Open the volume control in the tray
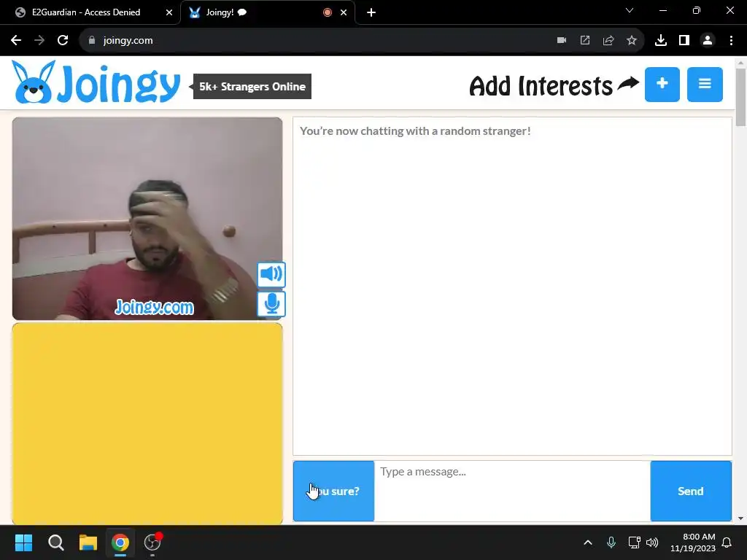 (x=652, y=542)
